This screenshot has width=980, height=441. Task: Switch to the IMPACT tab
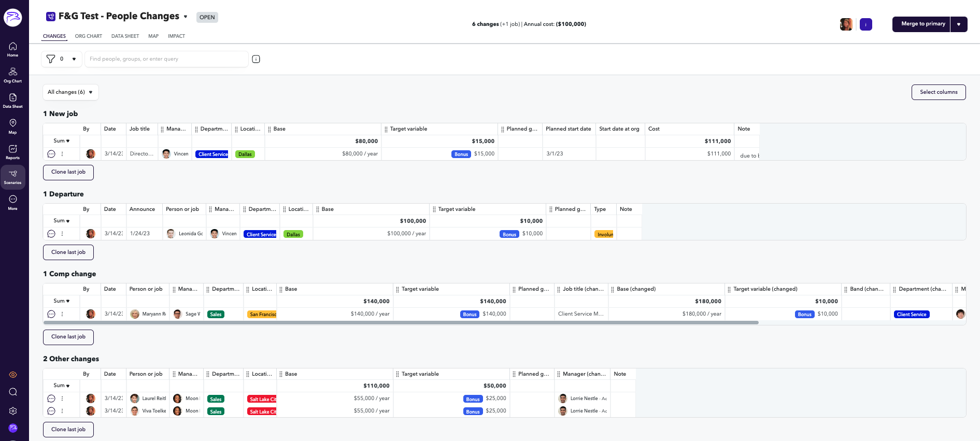click(176, 36)
